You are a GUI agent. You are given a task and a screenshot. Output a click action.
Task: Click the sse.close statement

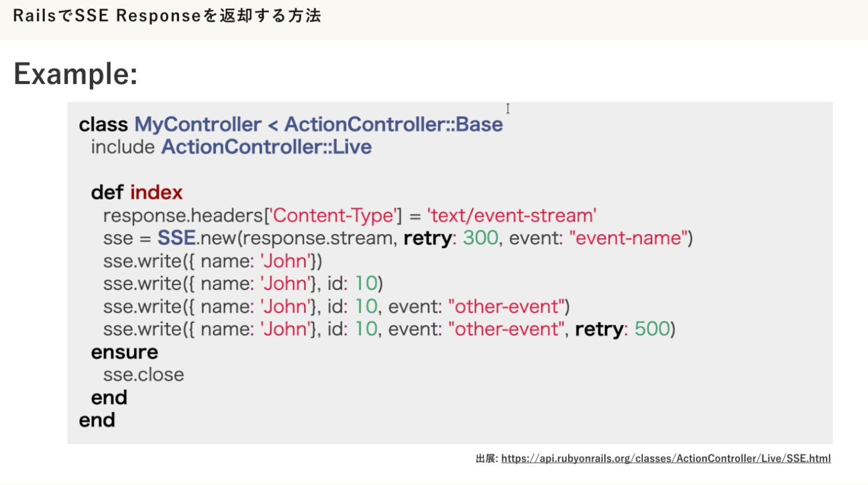[x=143, y=375]
